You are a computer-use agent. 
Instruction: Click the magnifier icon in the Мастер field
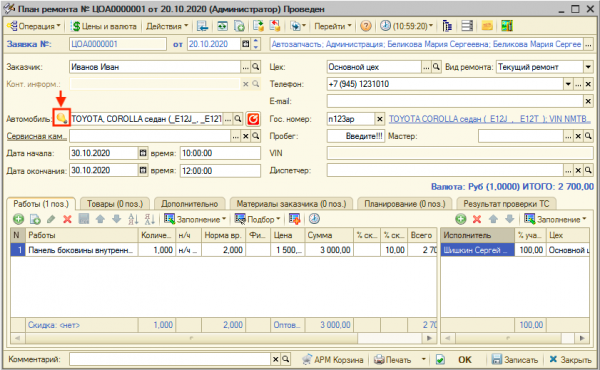click(x=588, y=136)
